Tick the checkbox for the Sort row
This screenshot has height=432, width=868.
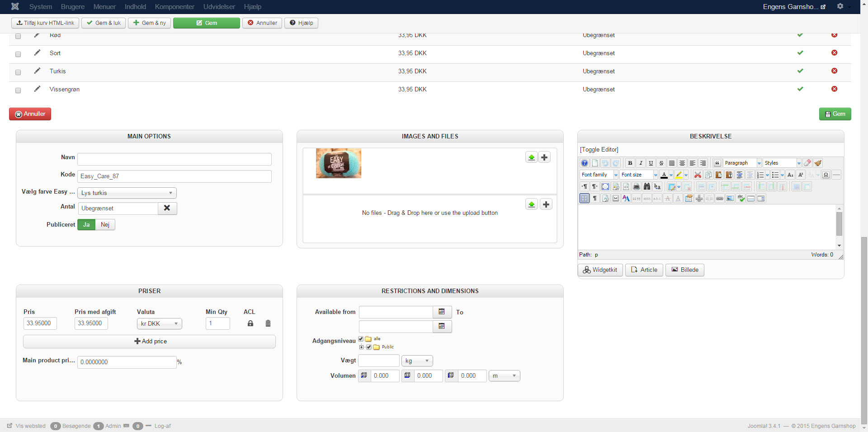pyautogui.click(x=18, y=54)
